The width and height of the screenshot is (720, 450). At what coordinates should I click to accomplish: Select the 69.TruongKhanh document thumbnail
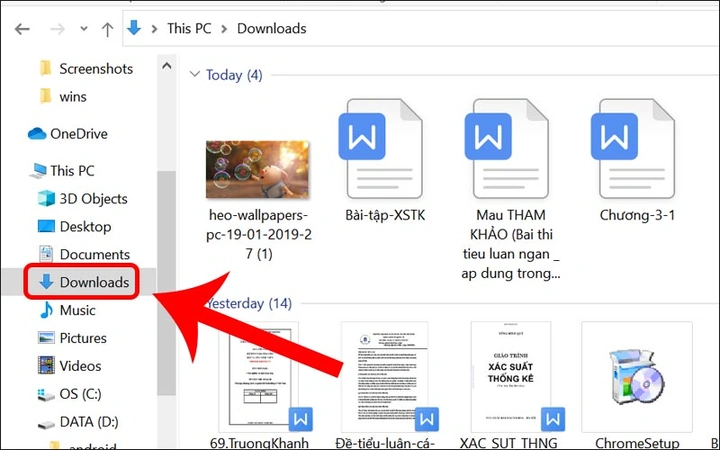(260, 377)
